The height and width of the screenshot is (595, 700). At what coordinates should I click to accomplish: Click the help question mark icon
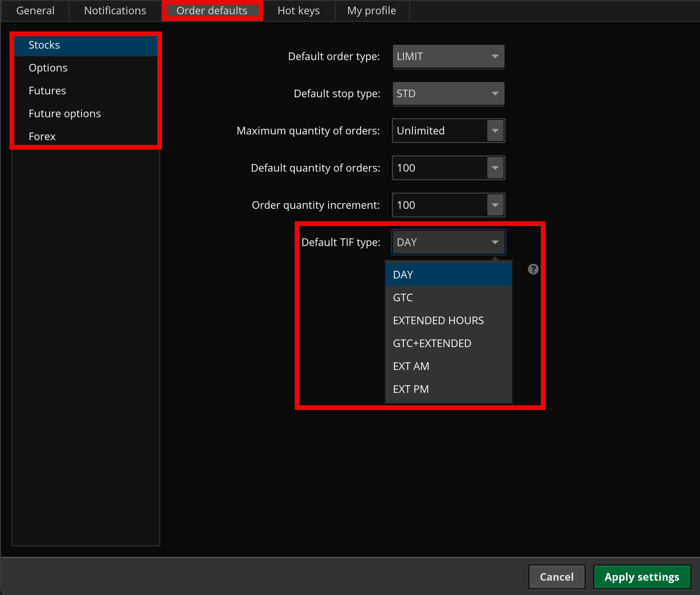533,269
